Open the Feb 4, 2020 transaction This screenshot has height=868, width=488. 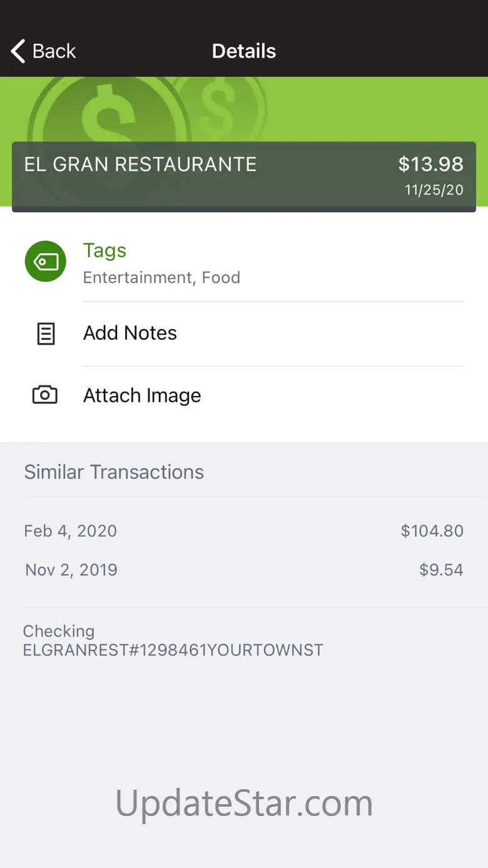(70, 531)
